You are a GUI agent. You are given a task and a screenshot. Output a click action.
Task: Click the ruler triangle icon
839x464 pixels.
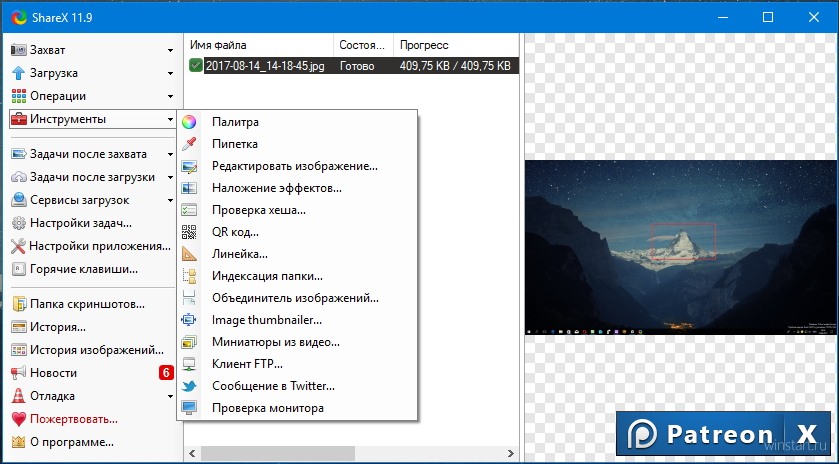click(x=189, y=254)
